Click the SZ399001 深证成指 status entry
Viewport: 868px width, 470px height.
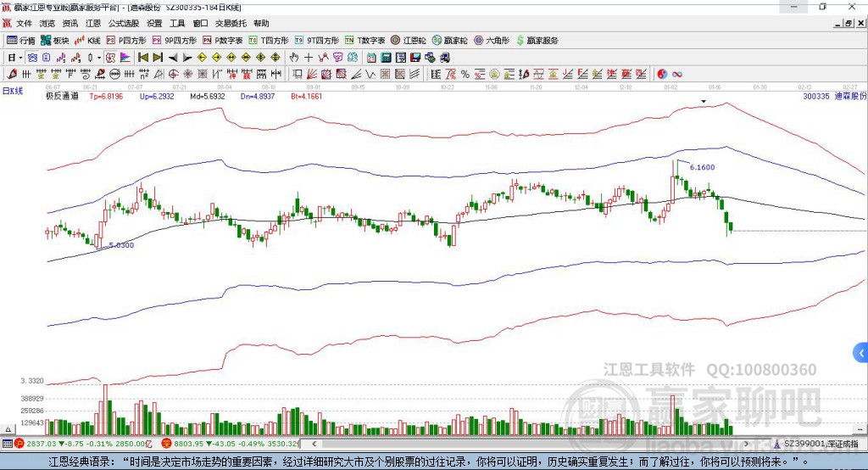coord(816,444)
